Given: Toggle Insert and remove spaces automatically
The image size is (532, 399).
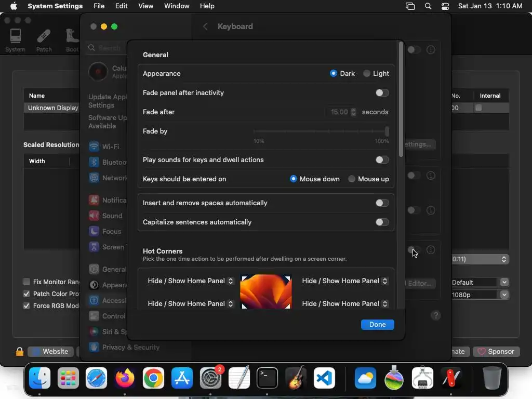Looking at the screenshot, I should [382, 203].
